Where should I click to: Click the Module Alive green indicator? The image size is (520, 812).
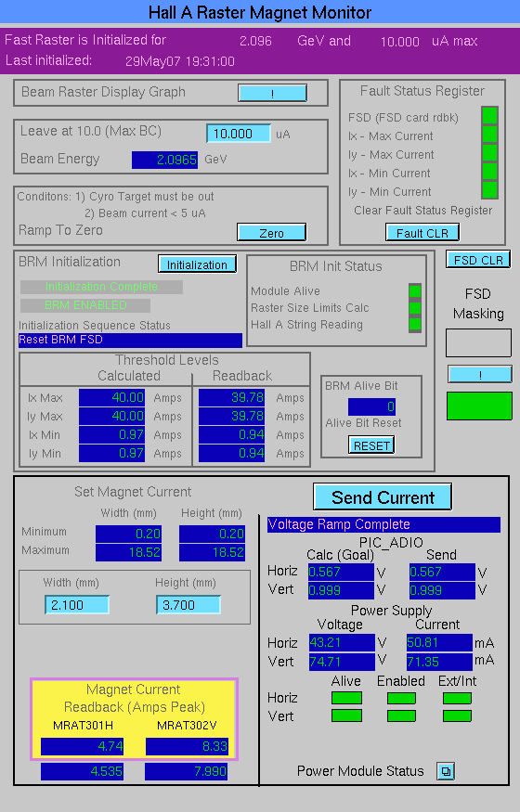click(x=415, y=290)
